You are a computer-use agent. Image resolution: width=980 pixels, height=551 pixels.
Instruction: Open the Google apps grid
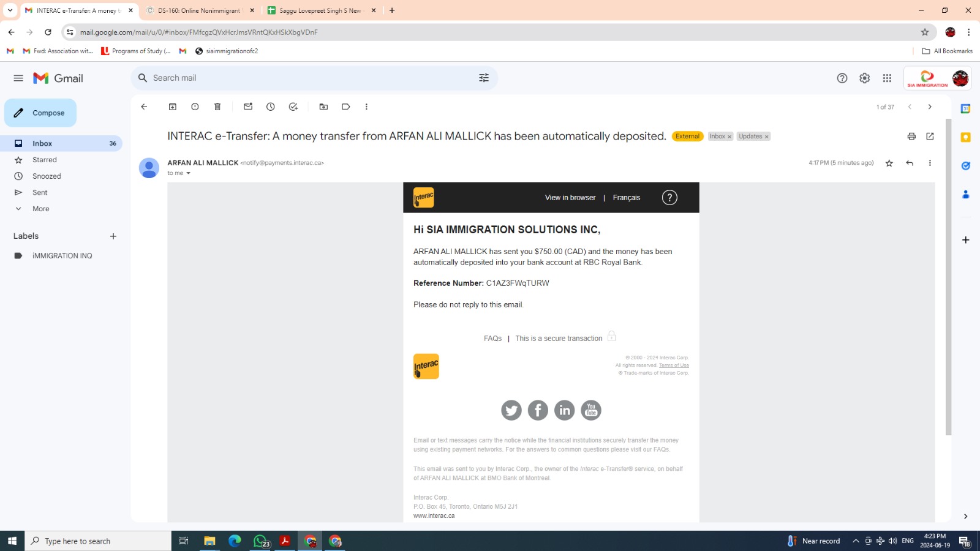coord(887,78)
